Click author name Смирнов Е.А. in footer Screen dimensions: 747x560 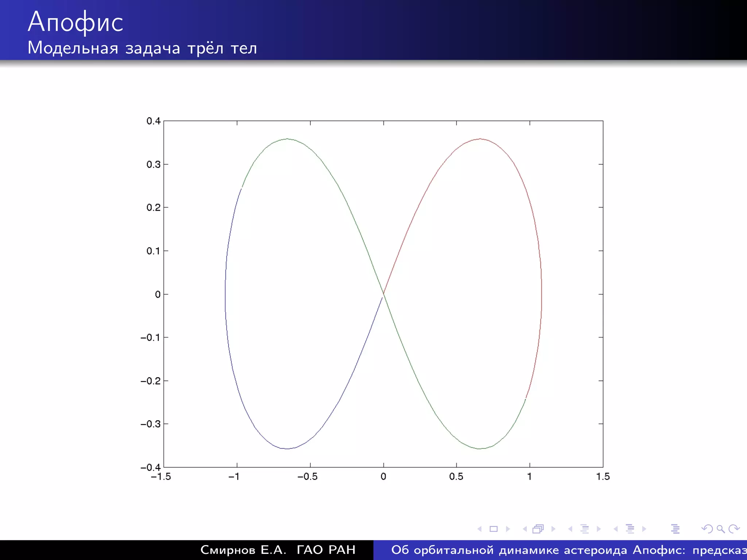(x=243, y=550)
